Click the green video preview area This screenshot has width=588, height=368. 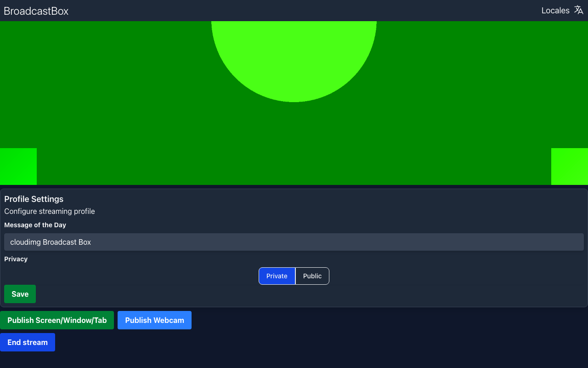(294, 103)
